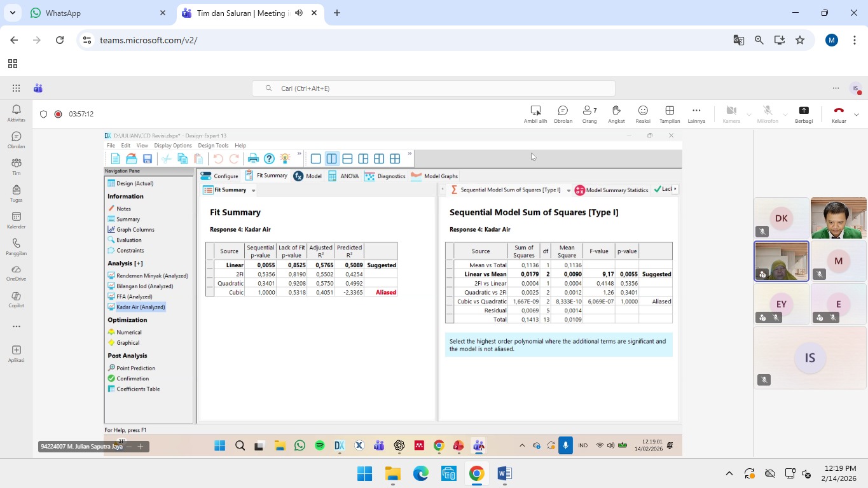Leave the meeting with Keluar button

tap(839, 113)
